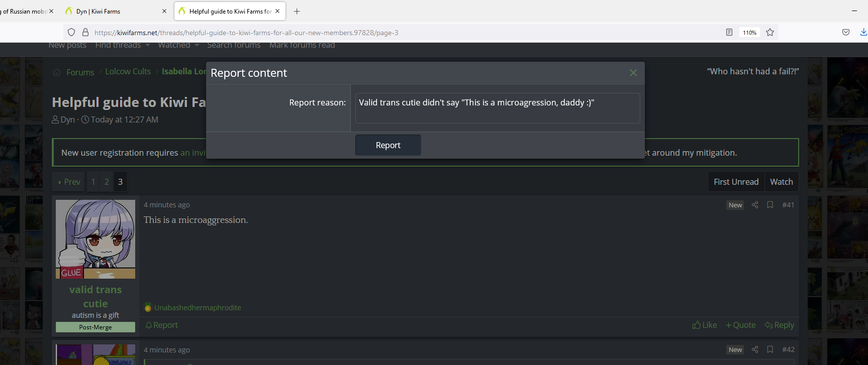View site security padlock info
Image resolution: width=868 pixels, height=365 pixels.
coord(85,32)
